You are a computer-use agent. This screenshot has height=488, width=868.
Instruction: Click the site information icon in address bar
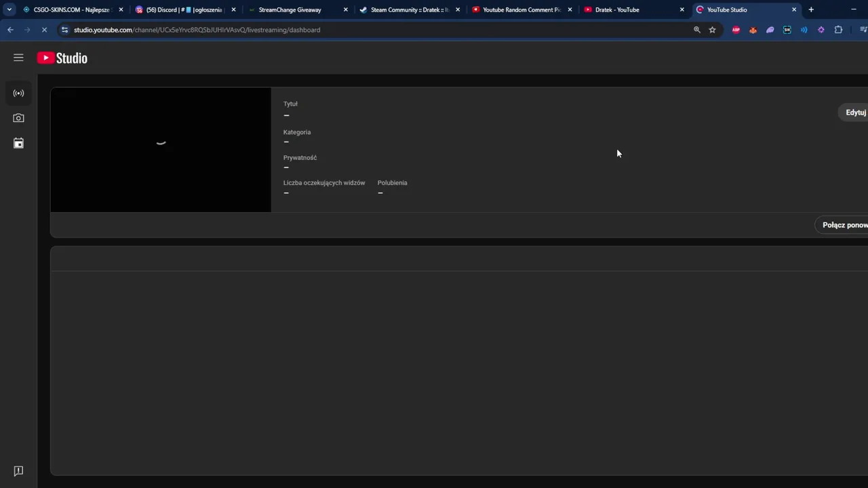pyautogui.click(x=64, y=30)
